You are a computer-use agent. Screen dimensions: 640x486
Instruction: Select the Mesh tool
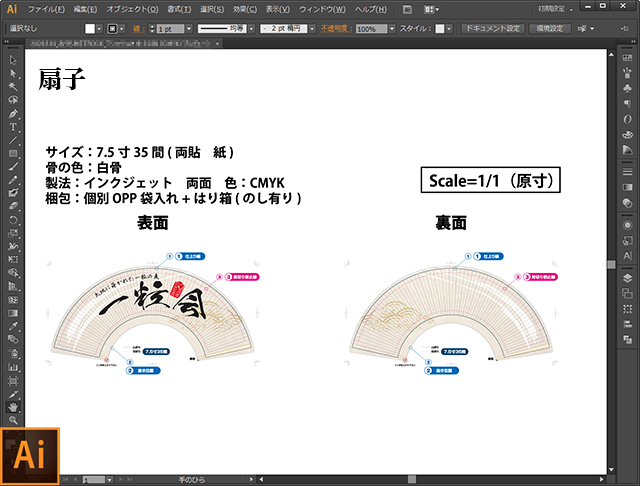[13, 300]
